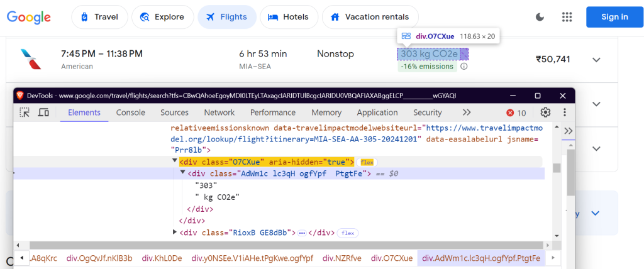This screenshot has width=644, height=269.
Task: Click the American Airlines logo
Action: pyautogui.click(x=30, y=59)
